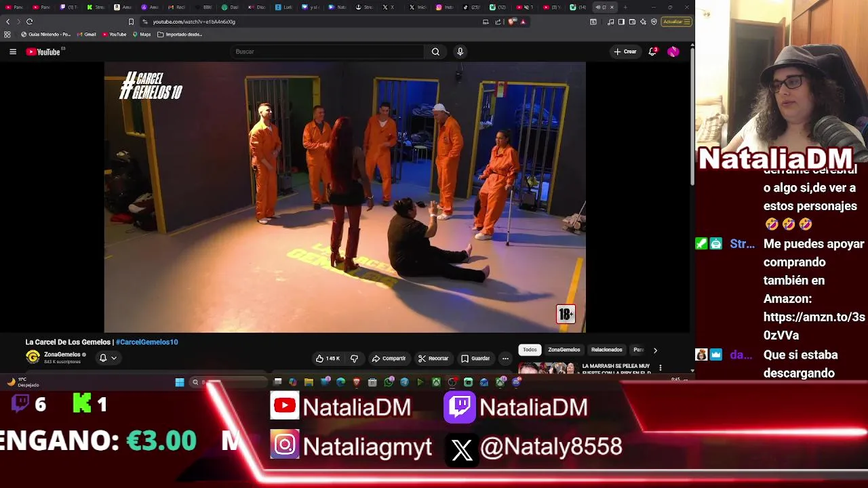Open the ZonaGemelos channel avatar
This screenshot has height=488, width=868.
pyautogui.click(x=33, y=357)
